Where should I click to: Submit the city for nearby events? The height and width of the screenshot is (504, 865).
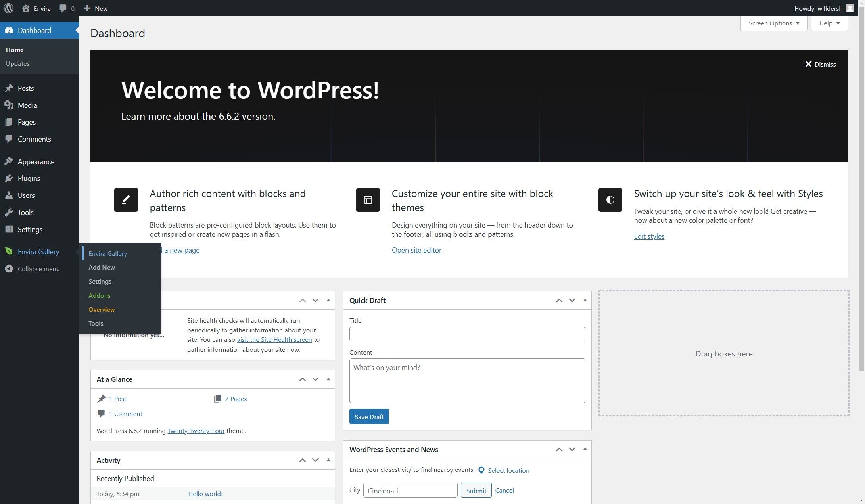tap(476, 490)
